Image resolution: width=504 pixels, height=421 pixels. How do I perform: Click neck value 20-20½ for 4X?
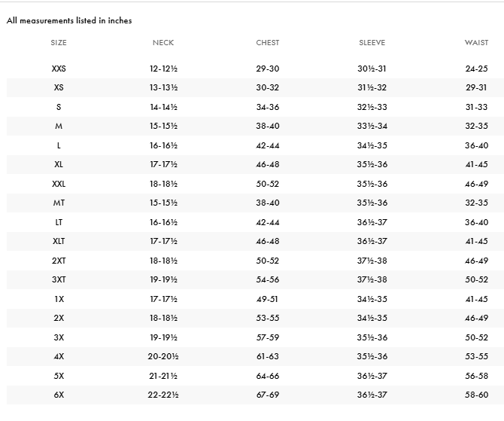(163, 356)
